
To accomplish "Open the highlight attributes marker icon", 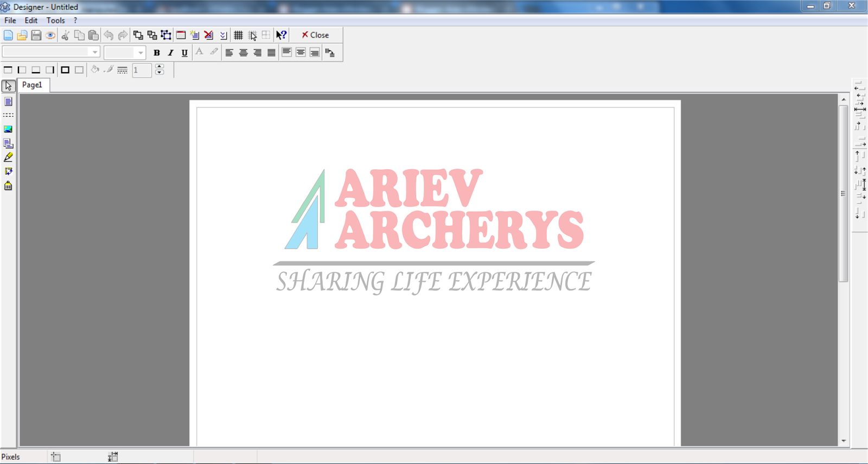I will (214, 52).
